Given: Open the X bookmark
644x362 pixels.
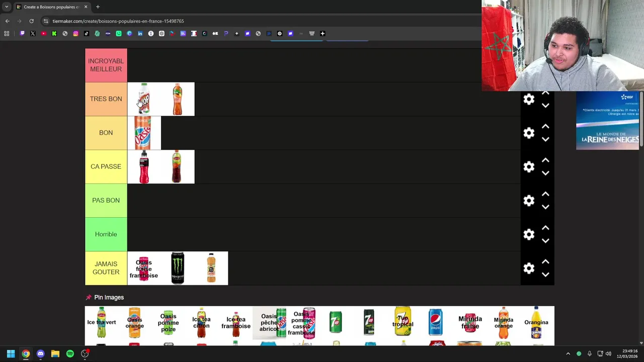Looking at the screenshot, I should coord(33,34).
